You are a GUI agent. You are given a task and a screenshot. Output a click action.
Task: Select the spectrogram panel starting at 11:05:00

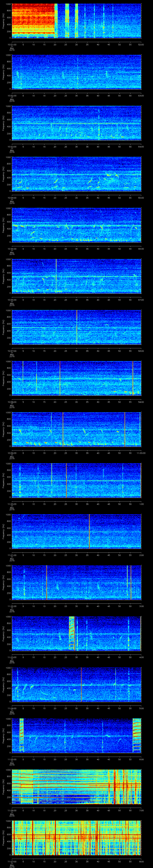[x=76, y=735]
